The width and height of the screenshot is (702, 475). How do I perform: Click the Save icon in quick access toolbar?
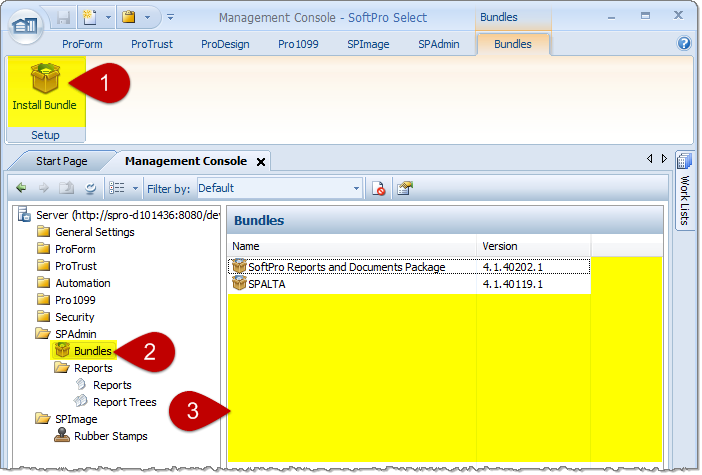click(x=64, y=18)
